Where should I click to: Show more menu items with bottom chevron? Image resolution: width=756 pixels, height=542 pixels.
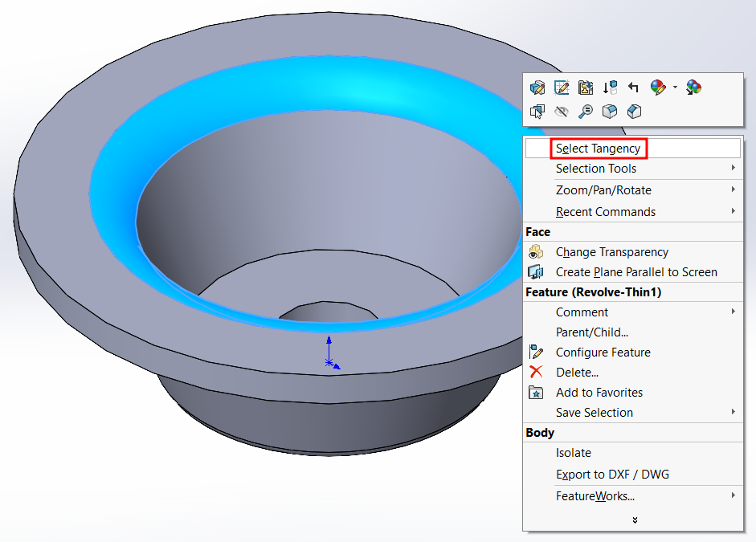coord(634,520)
